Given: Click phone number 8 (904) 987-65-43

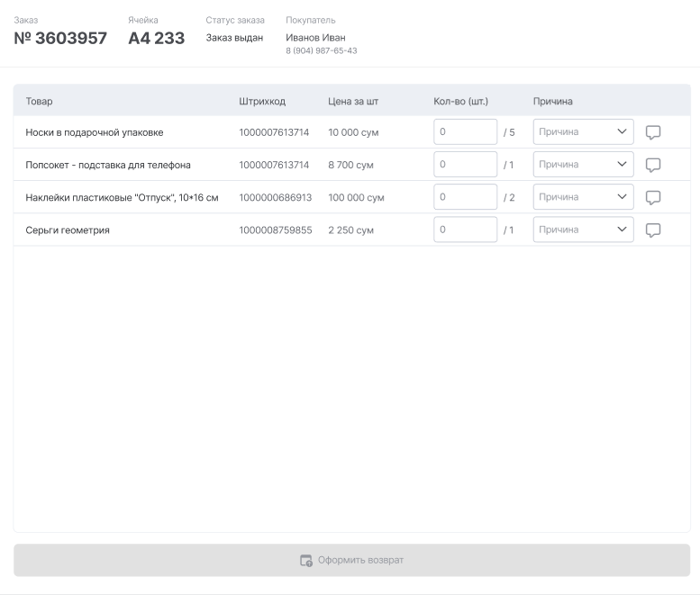Looking at the screenshot, I should click(x=322, y=50).
